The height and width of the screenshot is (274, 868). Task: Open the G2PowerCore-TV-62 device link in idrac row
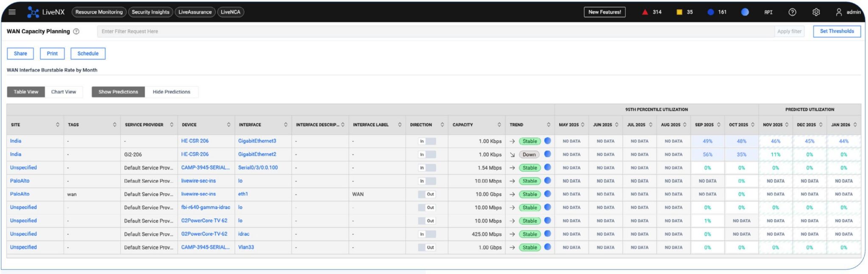204,234
